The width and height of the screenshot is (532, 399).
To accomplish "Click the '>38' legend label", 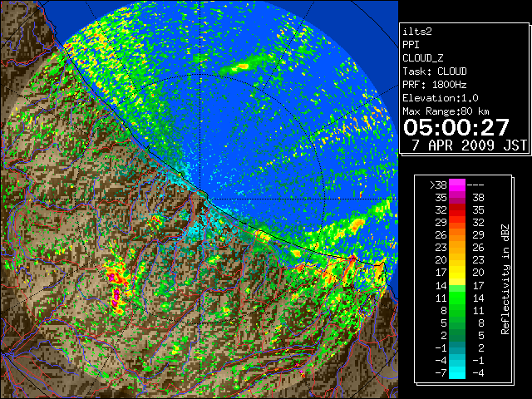I will pyautogui.click(x=438, y=185).
